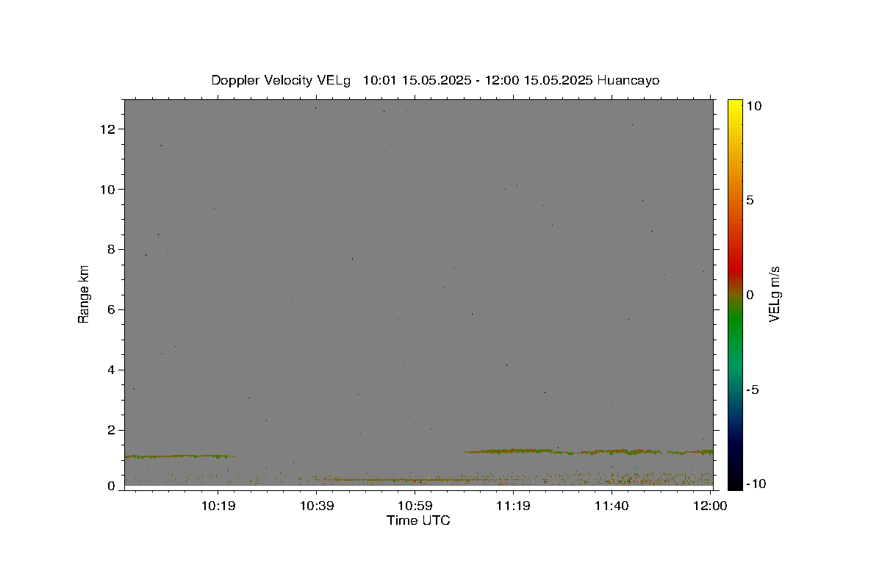Click the 'Range km' axis label
Image resolution: width=882 pixels, height=588 pixels.
(x=84, y=294)
